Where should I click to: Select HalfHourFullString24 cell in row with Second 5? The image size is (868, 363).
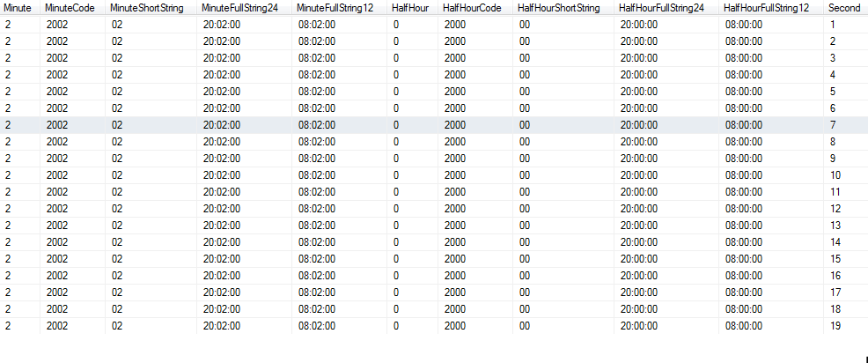click(639, 92)
